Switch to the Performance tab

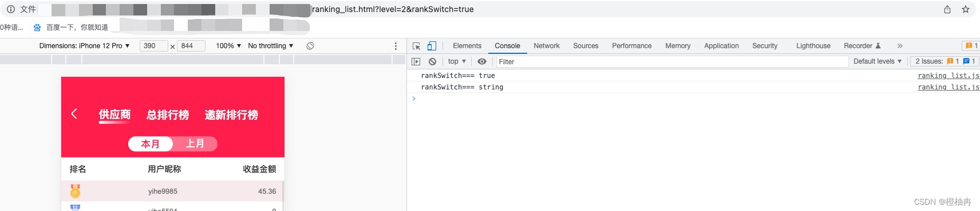click(631, 46)
